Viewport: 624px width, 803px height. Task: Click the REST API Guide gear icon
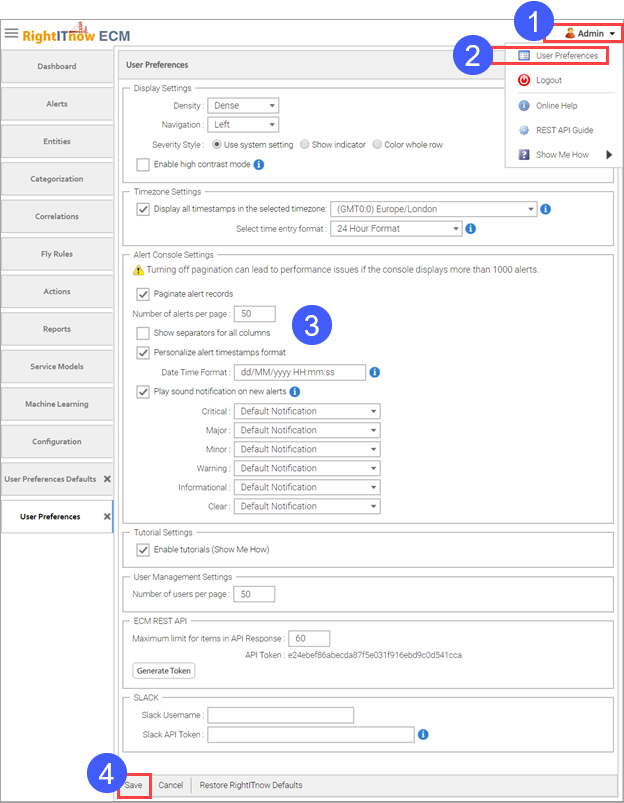(524, 130)
